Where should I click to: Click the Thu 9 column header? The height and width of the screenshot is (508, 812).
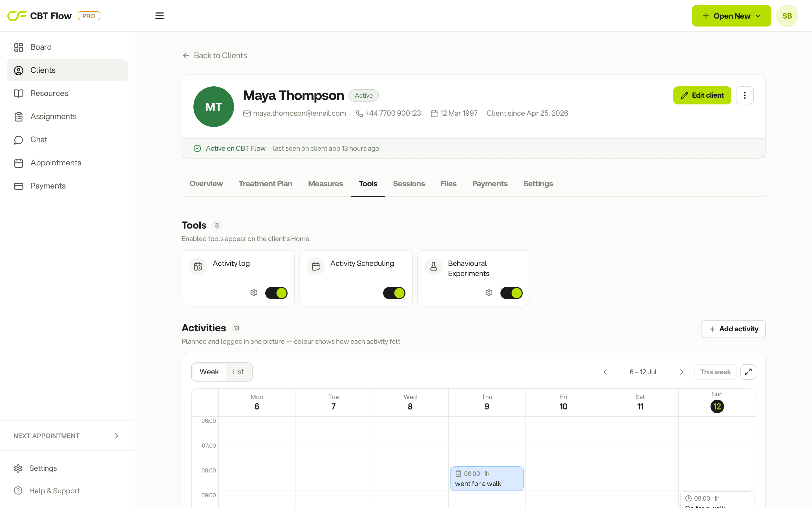pos(487,402)
